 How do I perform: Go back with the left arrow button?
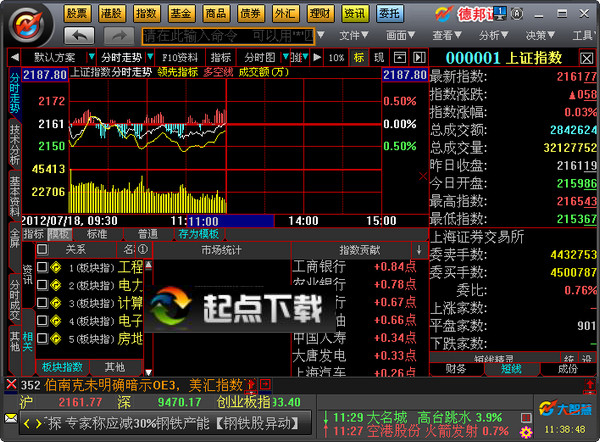coord(79,36)
